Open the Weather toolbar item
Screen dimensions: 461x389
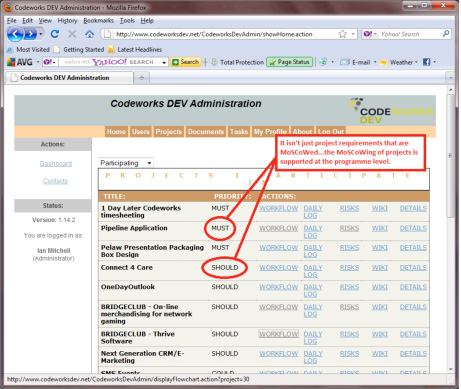(x=397, y=62)
